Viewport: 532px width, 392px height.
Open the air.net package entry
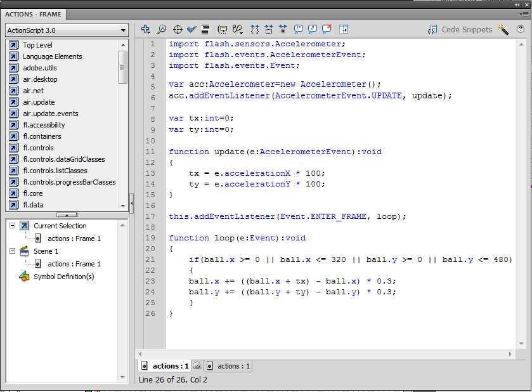pos(33,91)
